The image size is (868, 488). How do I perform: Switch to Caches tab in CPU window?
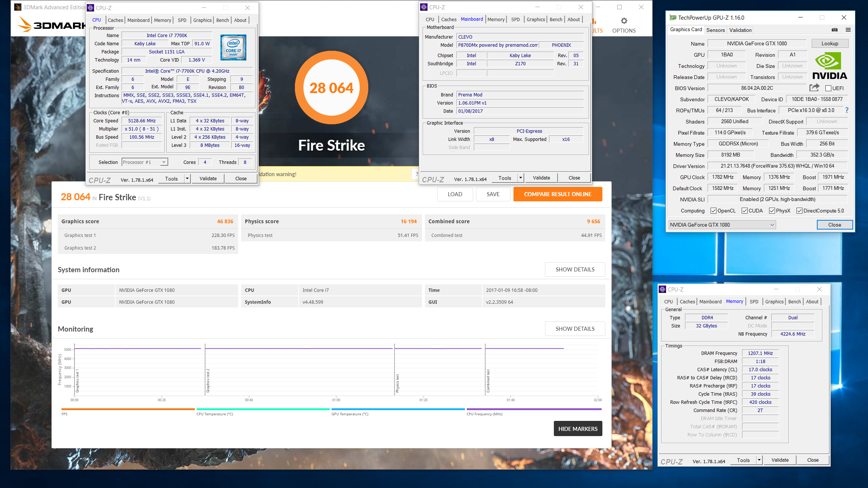point(115,20)
